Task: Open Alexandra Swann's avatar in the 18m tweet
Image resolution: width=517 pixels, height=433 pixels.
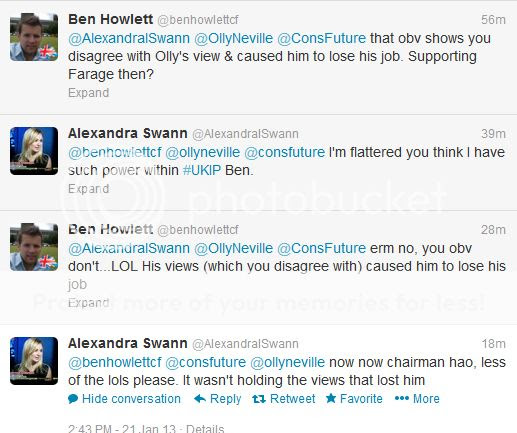Action: [x=34, y=361]
